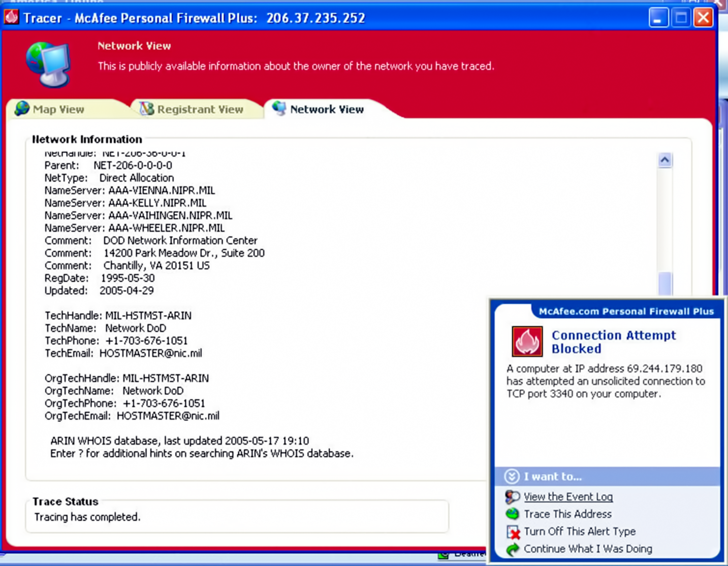The image size is (728, 566).
Task: Open the View the Event Log link
Action: (568, 497)
